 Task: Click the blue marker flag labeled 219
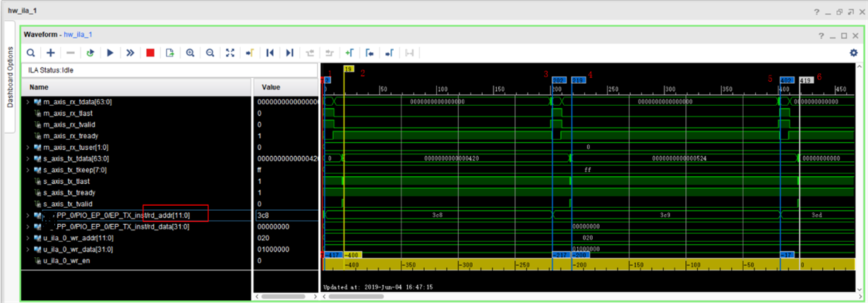click(x=578, y=80)
